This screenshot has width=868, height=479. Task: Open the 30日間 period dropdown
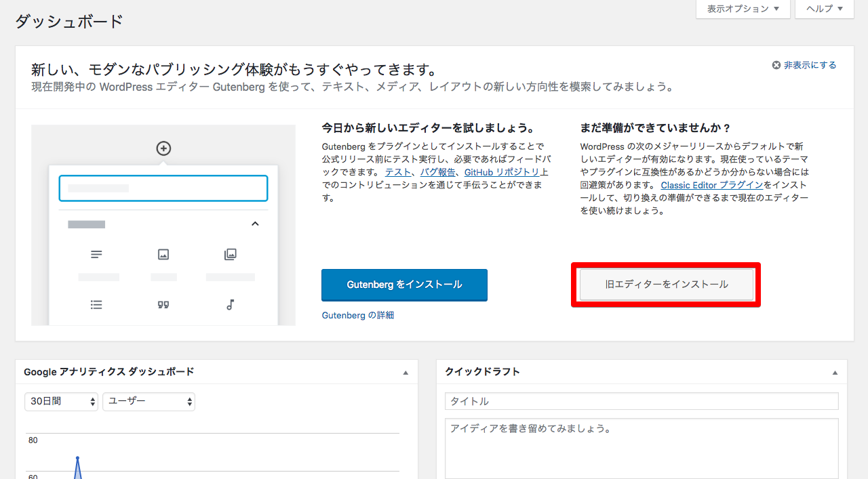click(62, 401)
